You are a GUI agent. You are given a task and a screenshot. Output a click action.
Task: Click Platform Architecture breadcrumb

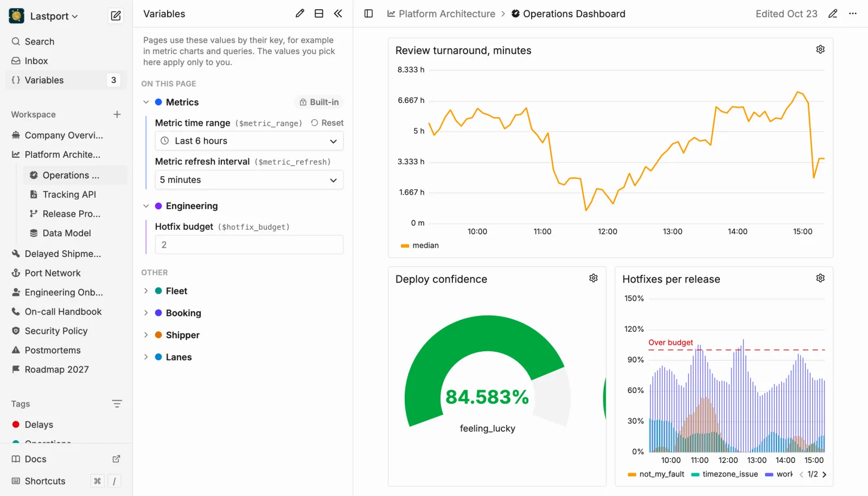(441, 14)
